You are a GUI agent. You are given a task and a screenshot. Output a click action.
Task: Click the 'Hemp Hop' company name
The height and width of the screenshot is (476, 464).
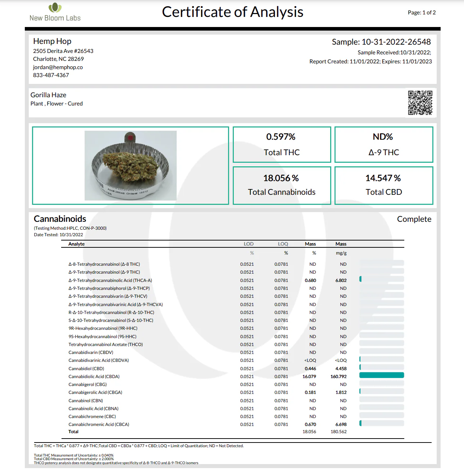click(52, 41)
